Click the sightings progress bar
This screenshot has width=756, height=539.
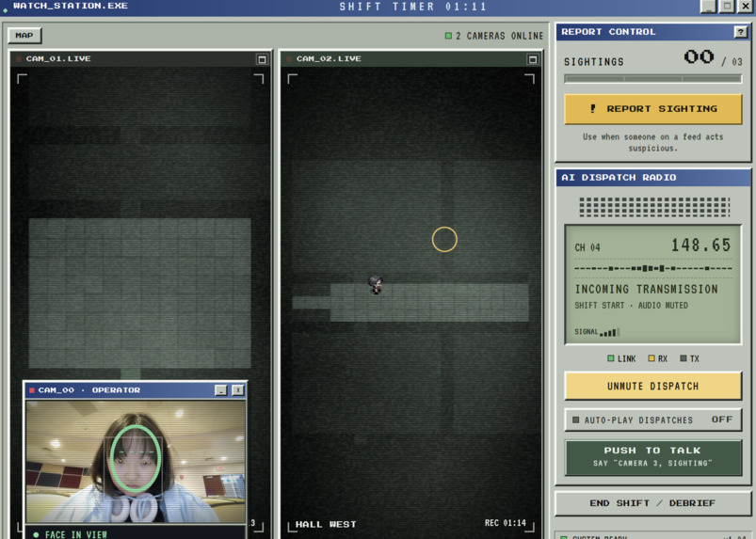tap(652, 78)
